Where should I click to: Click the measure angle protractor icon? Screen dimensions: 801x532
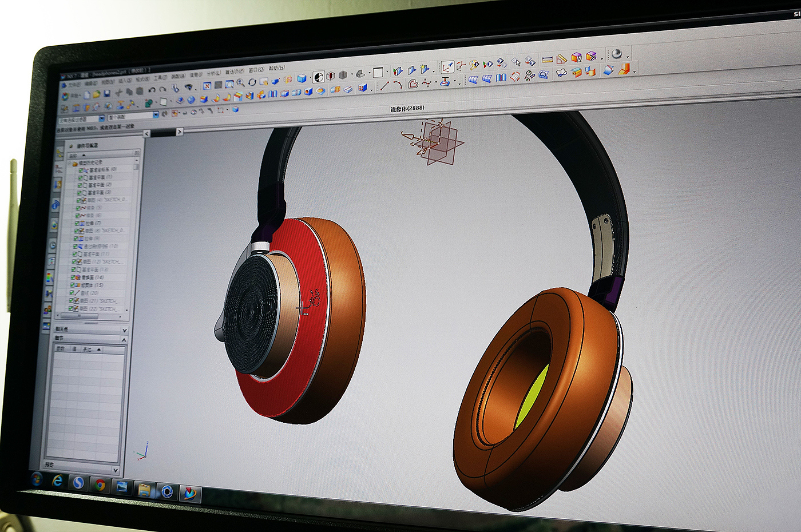pos(561,58)
